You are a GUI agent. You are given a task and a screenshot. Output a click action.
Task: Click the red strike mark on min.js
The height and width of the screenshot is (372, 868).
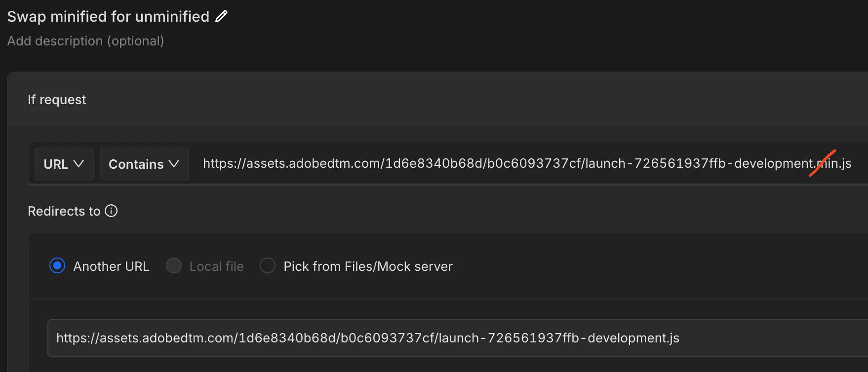pyautogui.click(x=822, y=163)
